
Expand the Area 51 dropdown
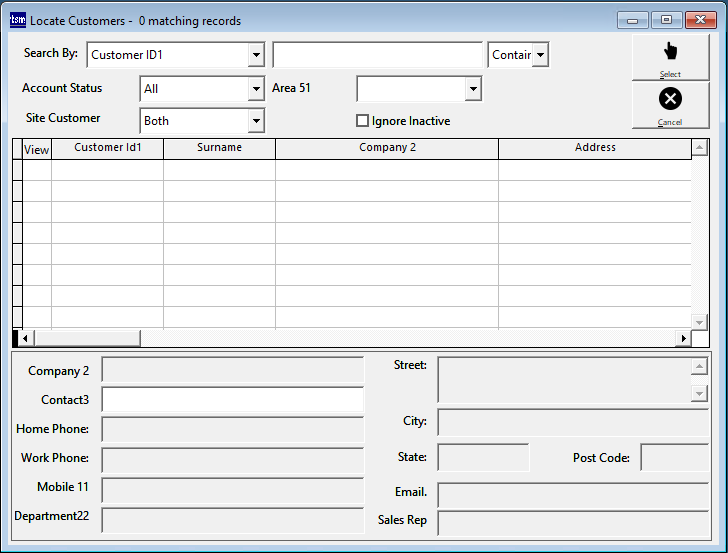[473, 89]
